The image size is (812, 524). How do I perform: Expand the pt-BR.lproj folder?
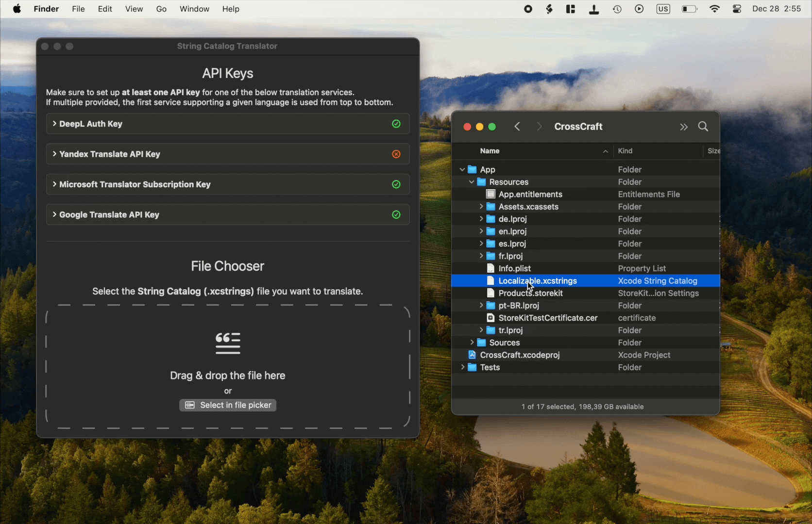point(481,305)
